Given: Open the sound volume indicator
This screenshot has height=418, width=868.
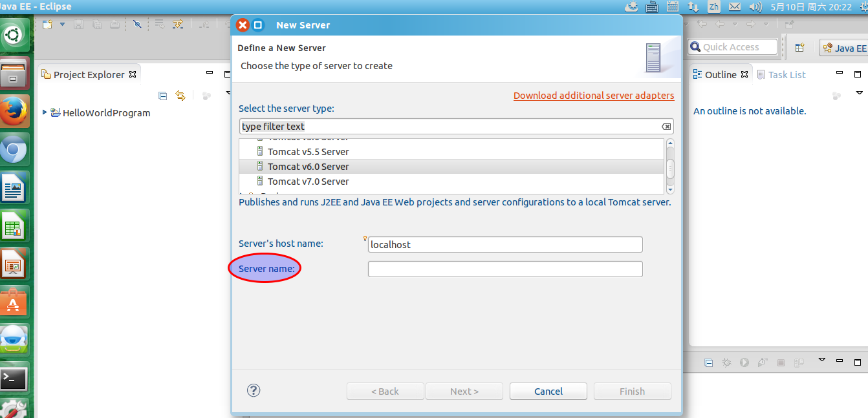Looking at the screenshot, I should [755, 6].
